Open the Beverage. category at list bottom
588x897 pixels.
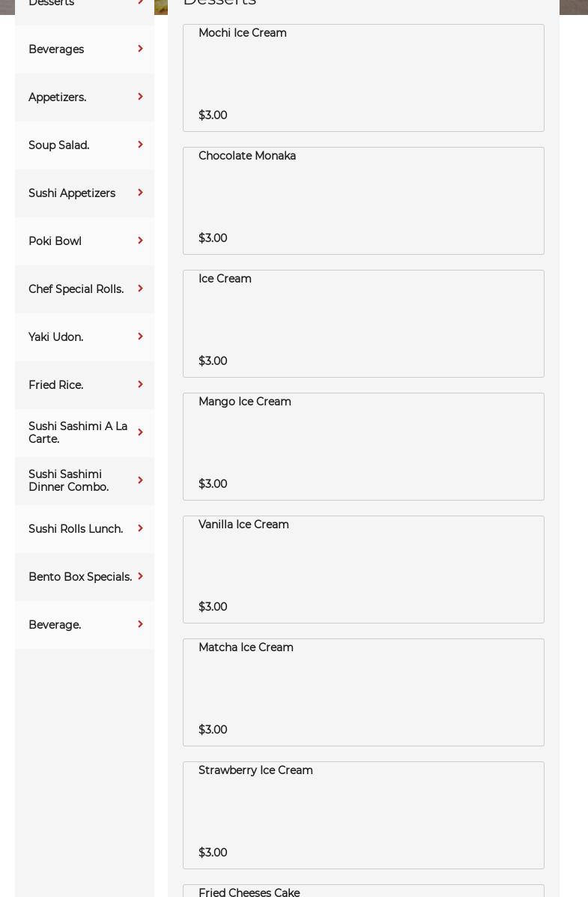55,625
